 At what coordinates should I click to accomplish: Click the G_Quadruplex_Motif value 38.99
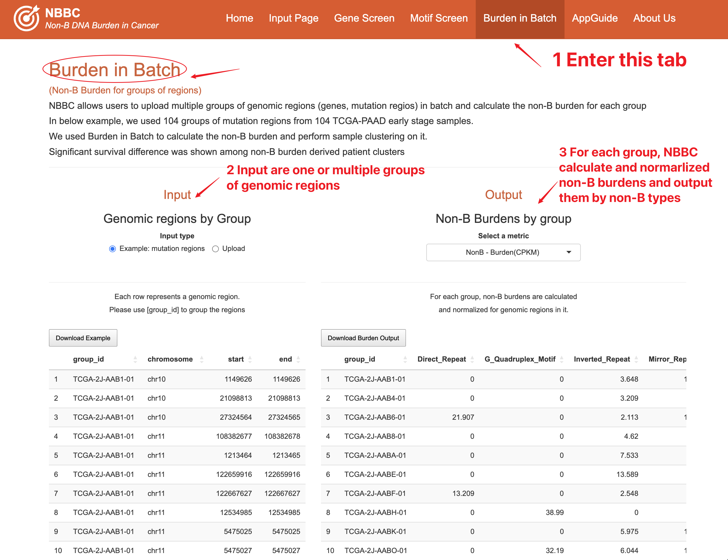click(x=555, y=512)
